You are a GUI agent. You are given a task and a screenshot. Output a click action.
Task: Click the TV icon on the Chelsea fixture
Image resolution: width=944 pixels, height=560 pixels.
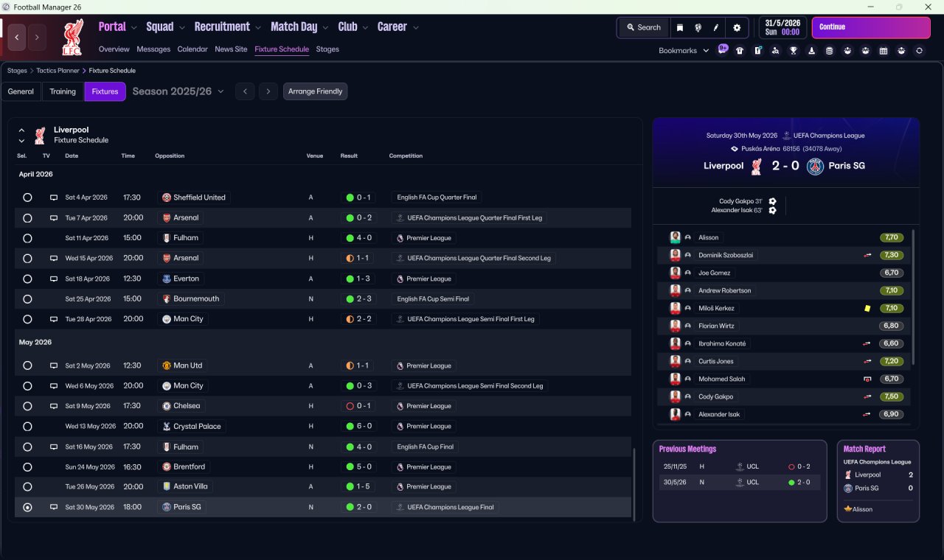(x=54, y=406)
